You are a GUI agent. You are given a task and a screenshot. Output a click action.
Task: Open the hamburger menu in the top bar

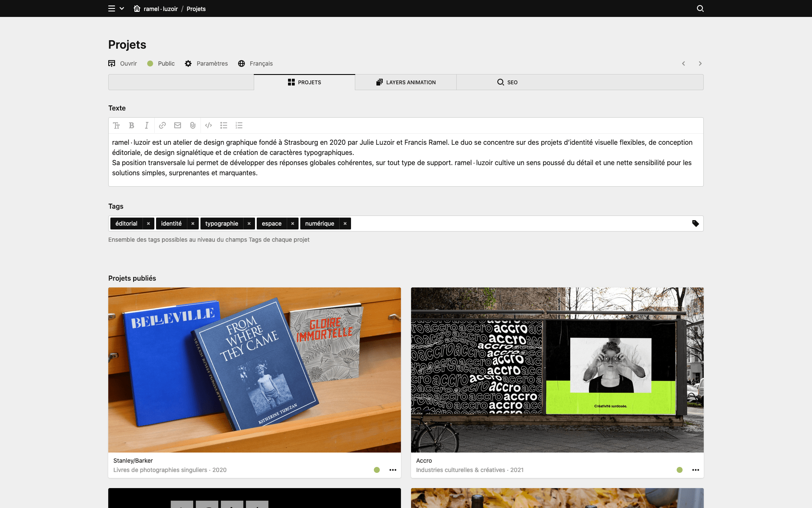point(112,8)
